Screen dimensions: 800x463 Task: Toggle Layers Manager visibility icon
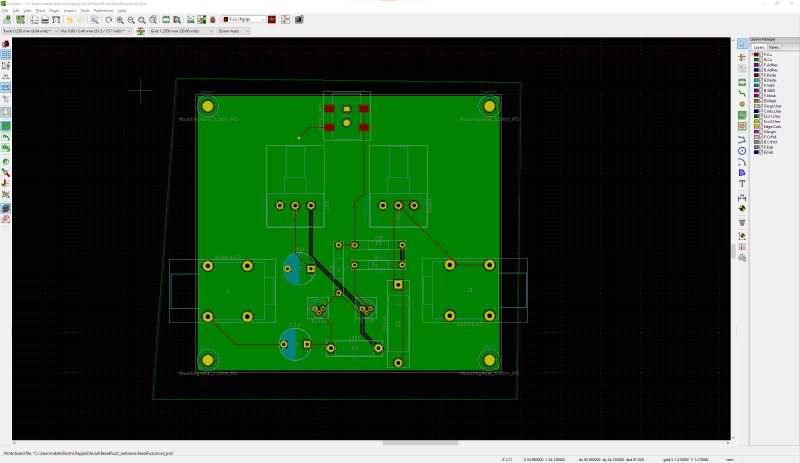tap(6, 208)
